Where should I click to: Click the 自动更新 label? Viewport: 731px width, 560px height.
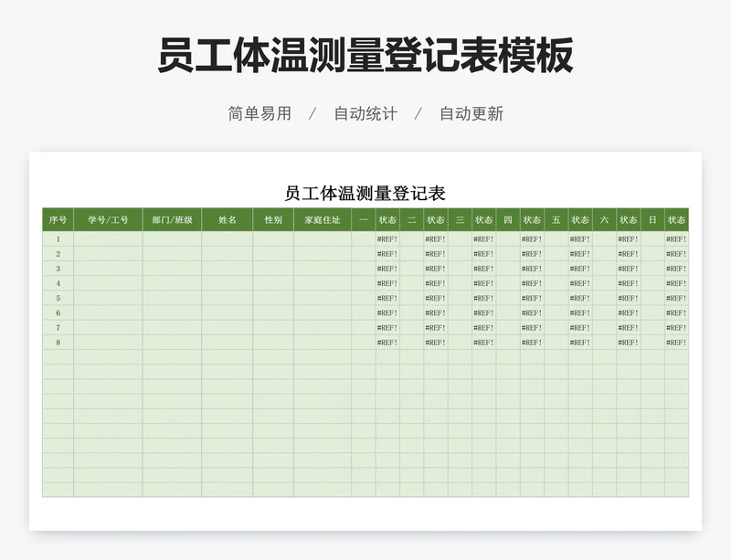(x=473, y=115)
